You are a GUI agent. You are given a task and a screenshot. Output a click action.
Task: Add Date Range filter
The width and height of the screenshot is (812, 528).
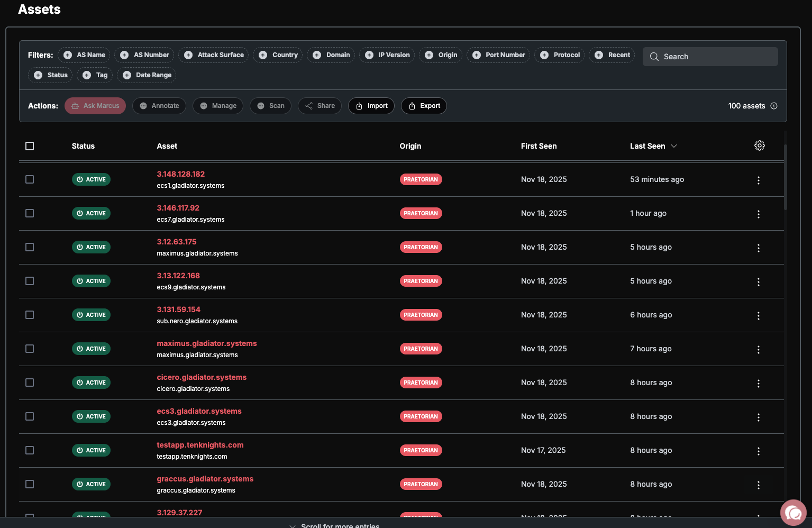(x=147, y=75)
